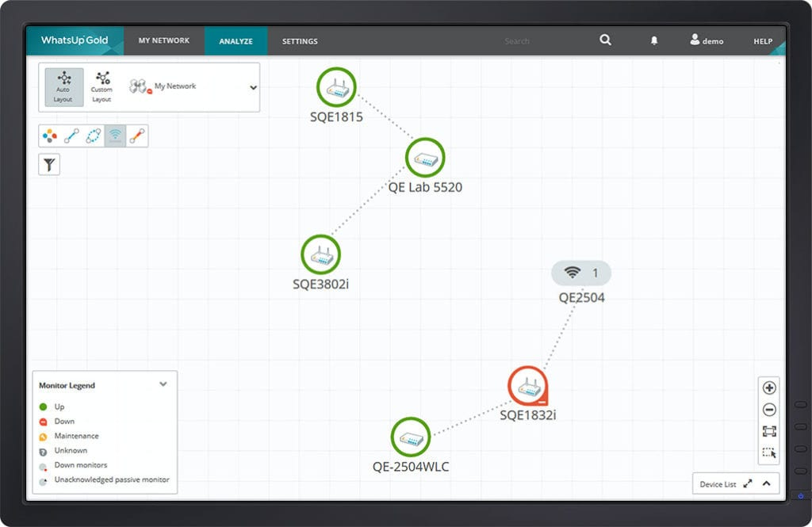Open the MY NETWORK menu
Image resolution: width=812 pixels, height=527 pixels.
click(x=163, y=40)
